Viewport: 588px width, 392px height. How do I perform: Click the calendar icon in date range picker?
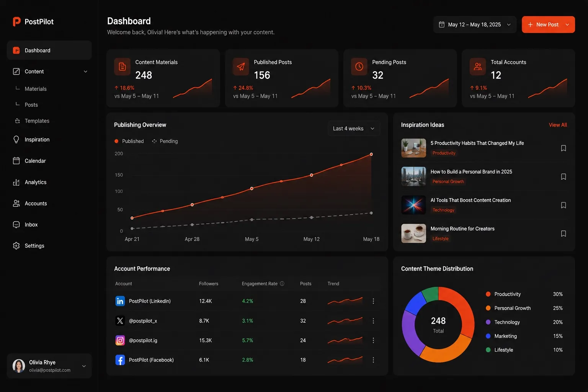coord(441,24)
